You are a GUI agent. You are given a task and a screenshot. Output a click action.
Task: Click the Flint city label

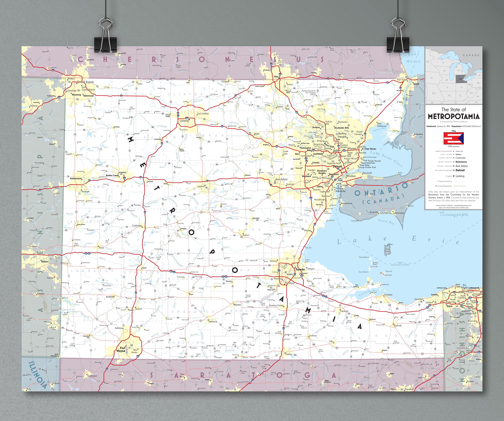[276, 77]
